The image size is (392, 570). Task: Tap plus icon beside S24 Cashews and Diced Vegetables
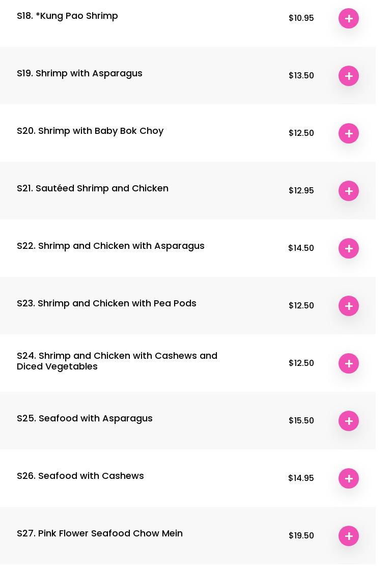[349, 363]
